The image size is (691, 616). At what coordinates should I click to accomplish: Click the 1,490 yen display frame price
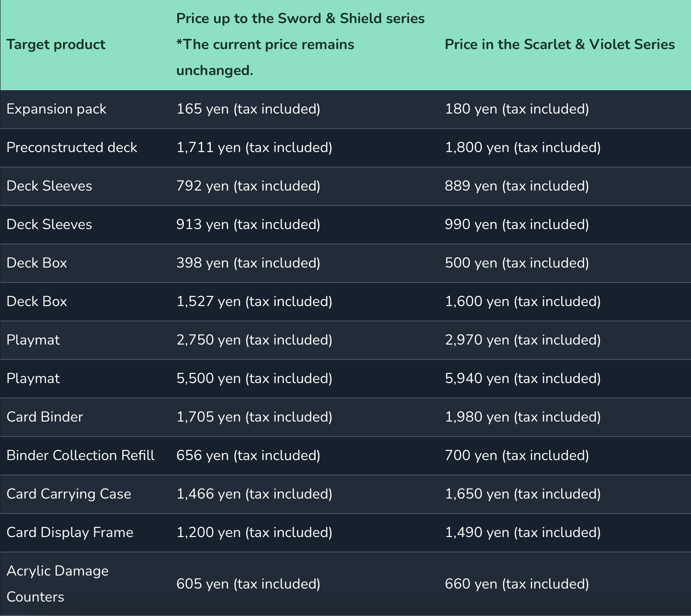(523, 532)
